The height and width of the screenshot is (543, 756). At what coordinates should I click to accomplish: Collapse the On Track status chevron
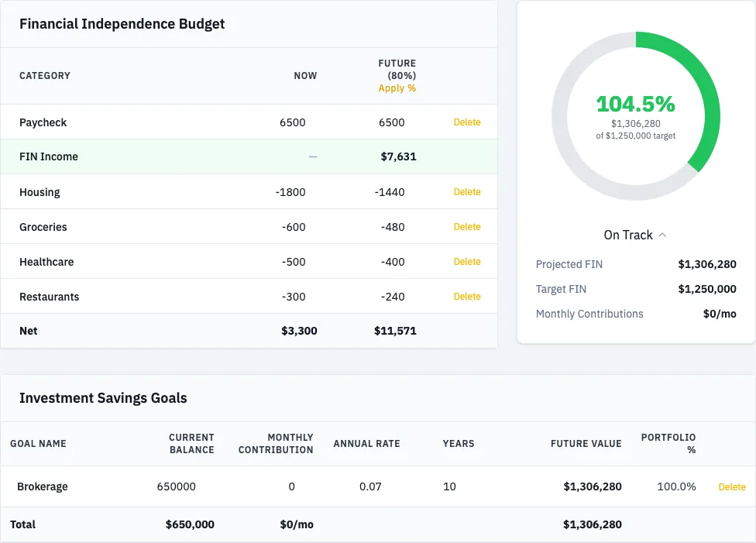[x=662, y=235]
